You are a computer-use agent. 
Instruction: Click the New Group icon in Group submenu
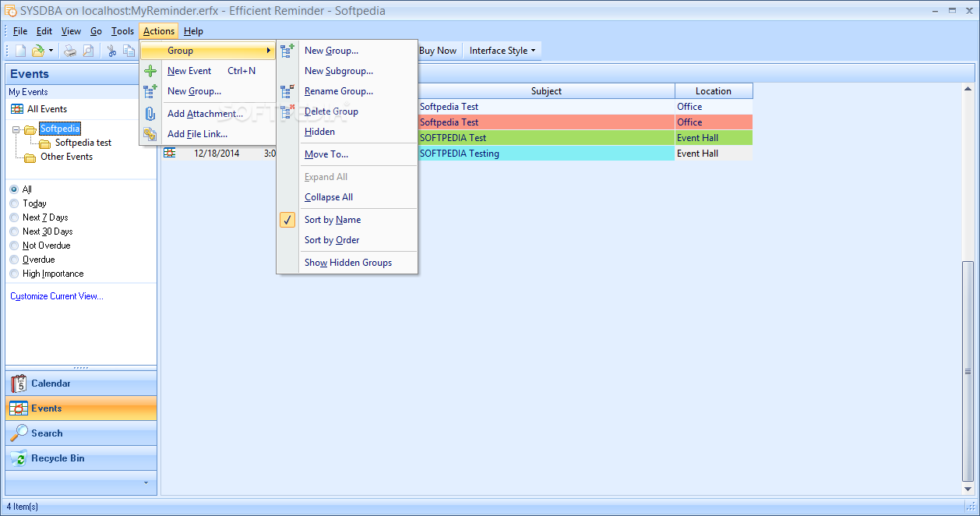coord(287,51)
